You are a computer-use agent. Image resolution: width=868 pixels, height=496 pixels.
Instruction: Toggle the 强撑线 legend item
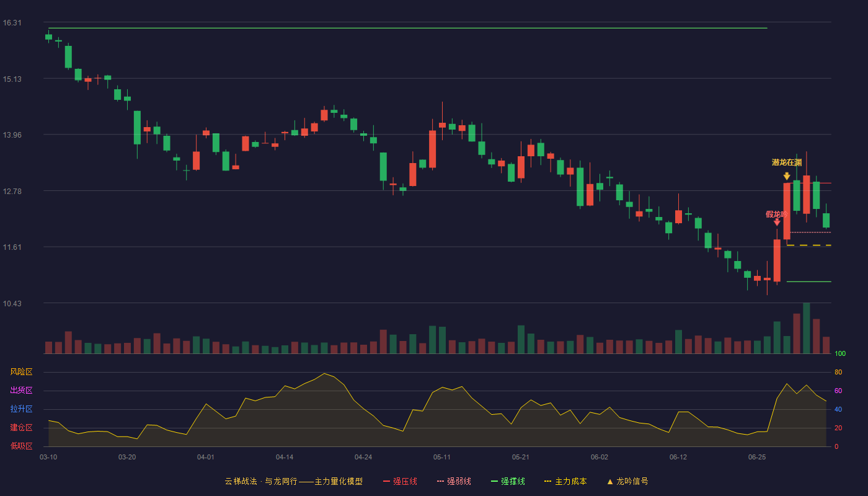(508, 481)
